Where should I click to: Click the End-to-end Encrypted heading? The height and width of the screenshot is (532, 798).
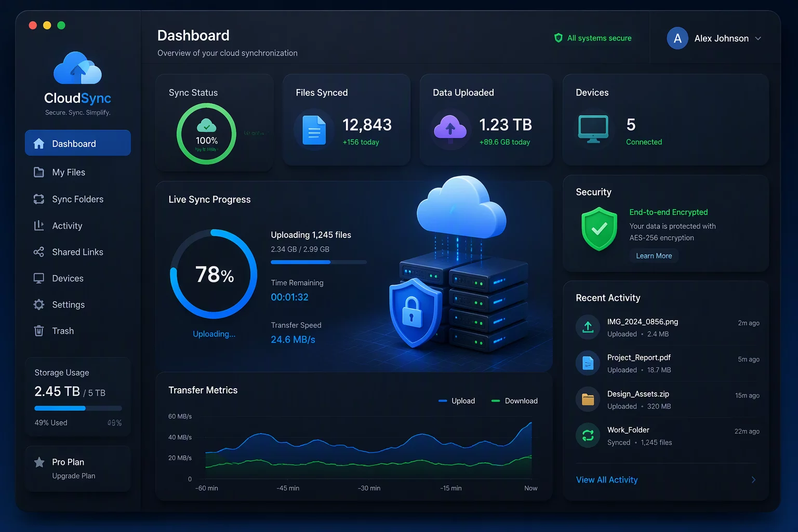(669, 212)
